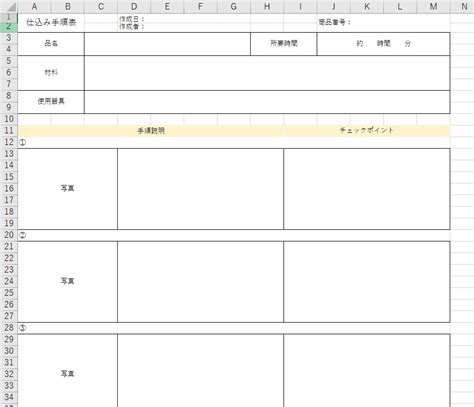Click the 写真 cell under step ②
The width and height of the screenshot is (474, 407).
68,281
